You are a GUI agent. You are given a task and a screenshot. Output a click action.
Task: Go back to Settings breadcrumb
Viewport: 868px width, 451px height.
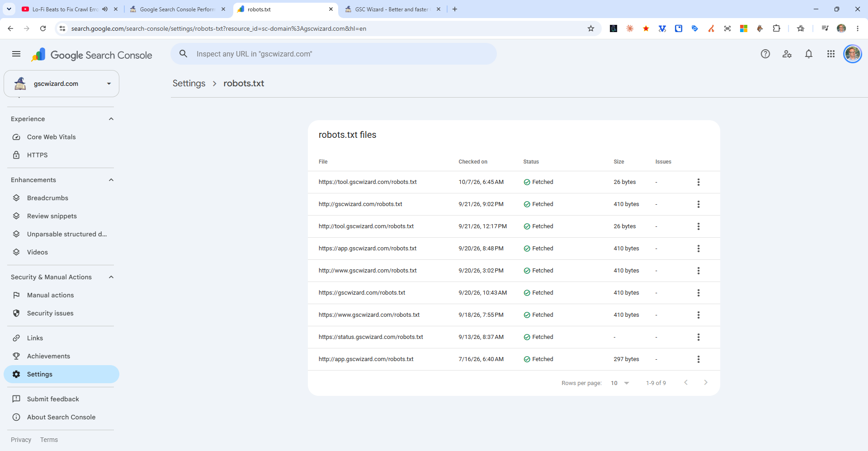click(189, 84)
